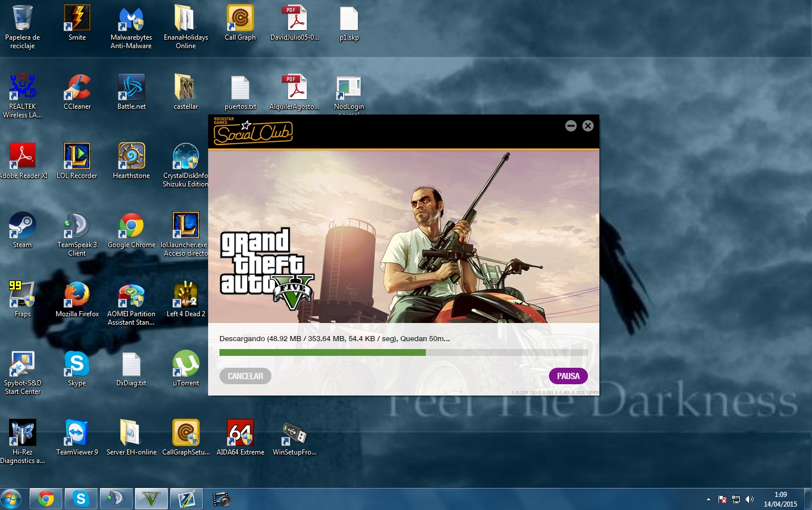Open the Action Center flag icon

click(722, 499)
